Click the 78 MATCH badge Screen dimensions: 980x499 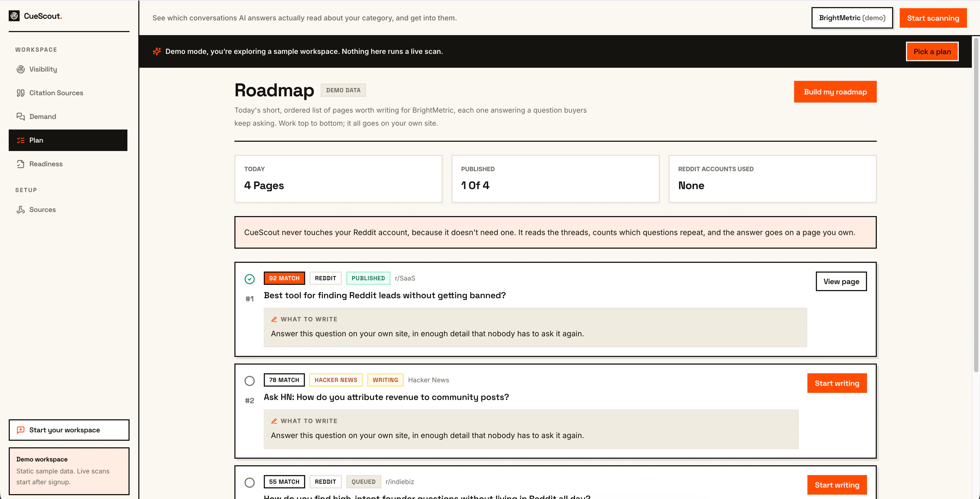pyautogui.click(x=284, y=380)
